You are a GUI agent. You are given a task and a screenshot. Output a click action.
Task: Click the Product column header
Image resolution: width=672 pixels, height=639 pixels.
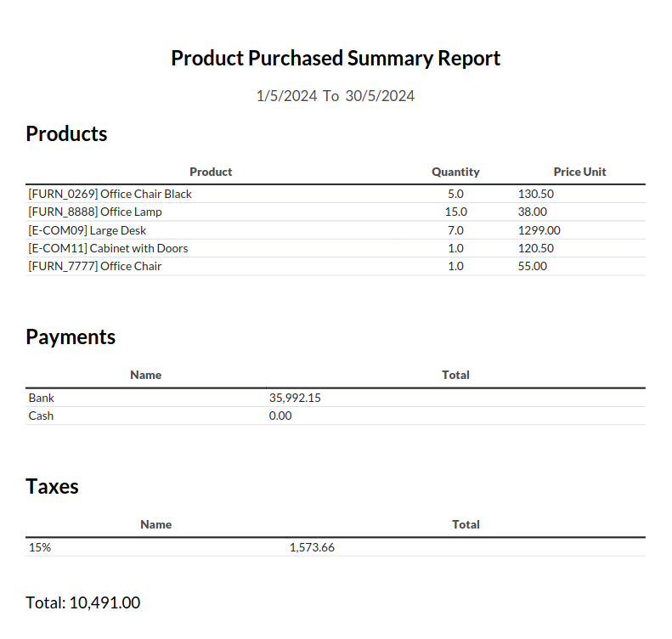point(211,172)
